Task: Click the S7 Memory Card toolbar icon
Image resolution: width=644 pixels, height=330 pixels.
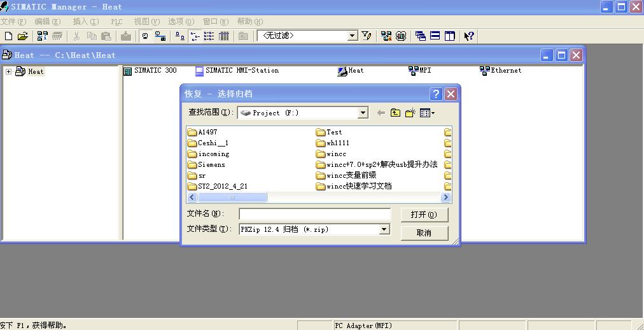Action: coord(57,36)
